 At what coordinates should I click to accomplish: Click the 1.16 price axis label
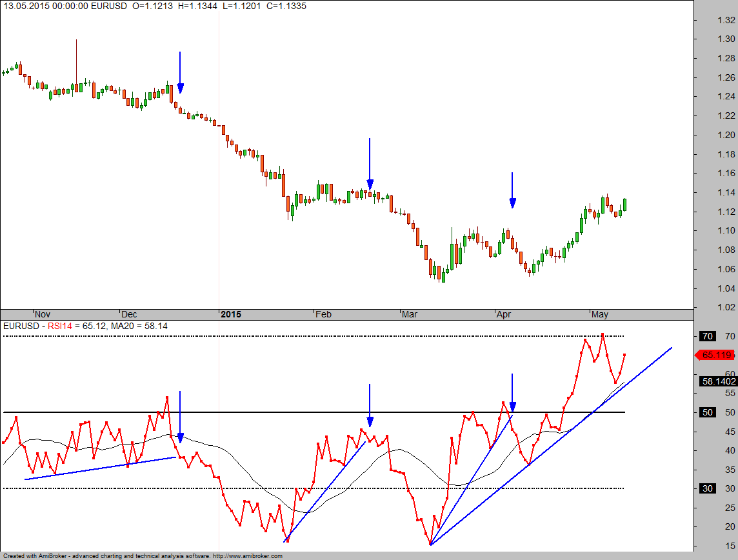click(x=726, y=173)
